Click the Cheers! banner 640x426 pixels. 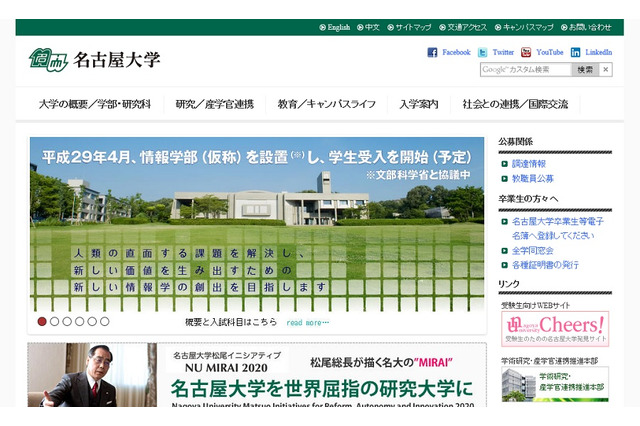[x=555, y=329]
